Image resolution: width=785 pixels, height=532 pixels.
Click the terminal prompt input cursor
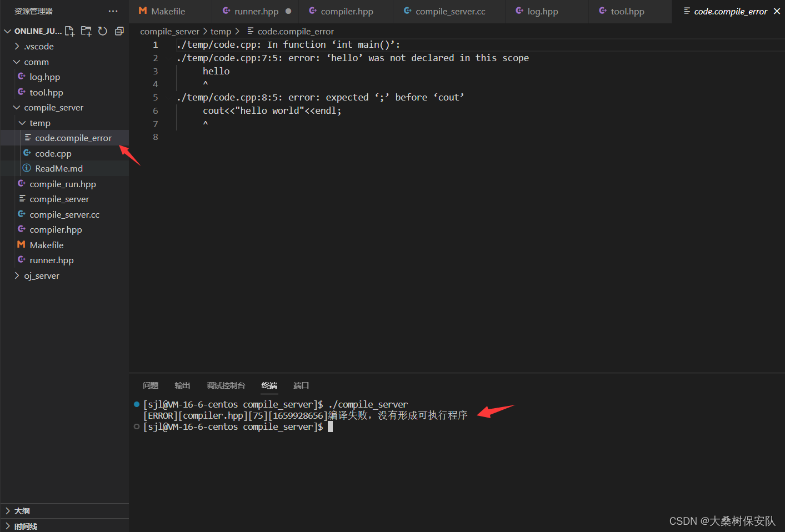330,426
